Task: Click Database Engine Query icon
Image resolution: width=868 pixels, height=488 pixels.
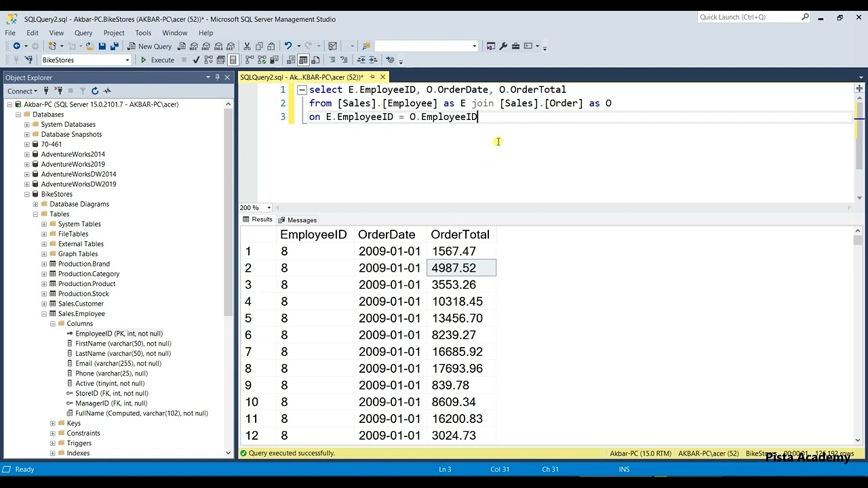Action: click(x=182, y=46)
